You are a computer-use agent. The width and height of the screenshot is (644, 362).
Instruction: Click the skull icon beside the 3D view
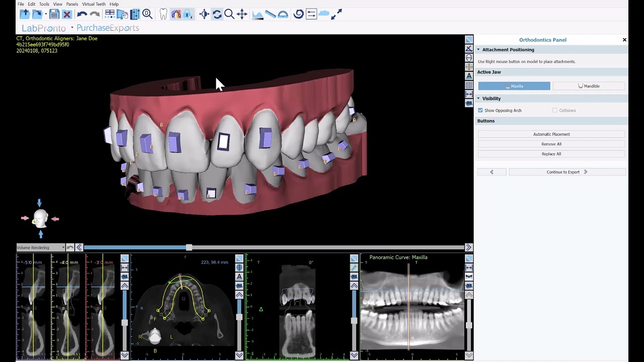pyautogui.click(x=469, y=58)
